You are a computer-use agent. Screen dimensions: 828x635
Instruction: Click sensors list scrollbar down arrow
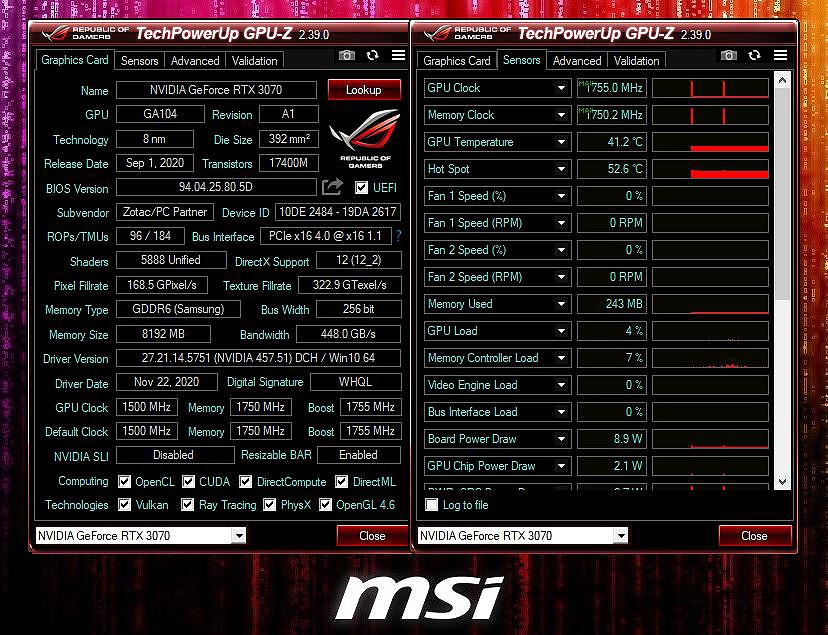tap(783, 481)
